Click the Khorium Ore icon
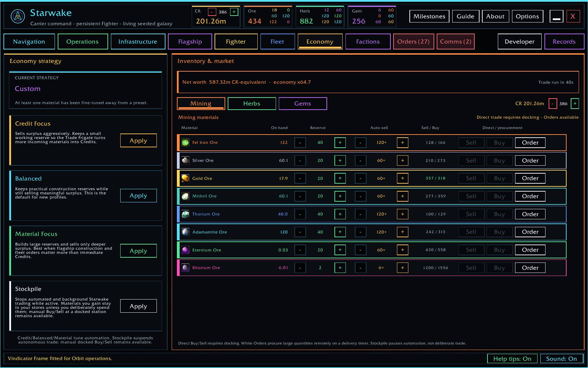The width and height of the screenshot is (588, 368). click(186, 268)
